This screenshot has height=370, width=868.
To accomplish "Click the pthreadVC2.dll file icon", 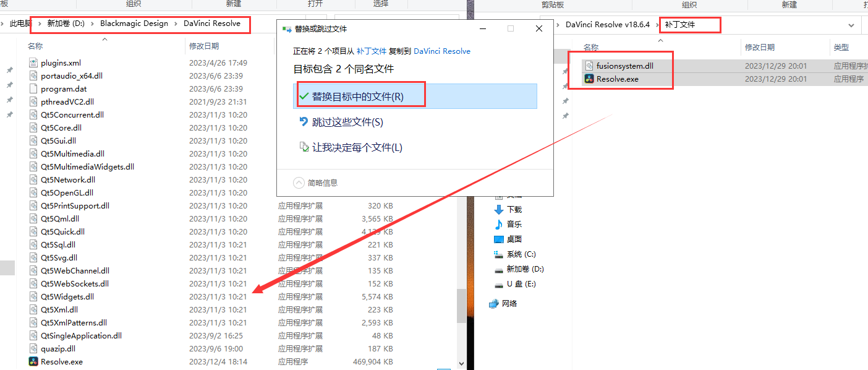I will click(x=34, y=101).
